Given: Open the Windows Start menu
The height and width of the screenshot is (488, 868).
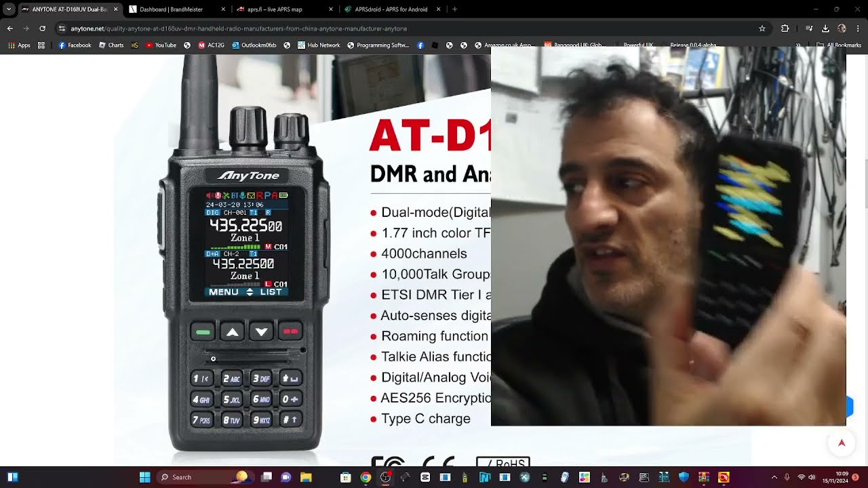Looking at the screenshot, I should point(144,477).
